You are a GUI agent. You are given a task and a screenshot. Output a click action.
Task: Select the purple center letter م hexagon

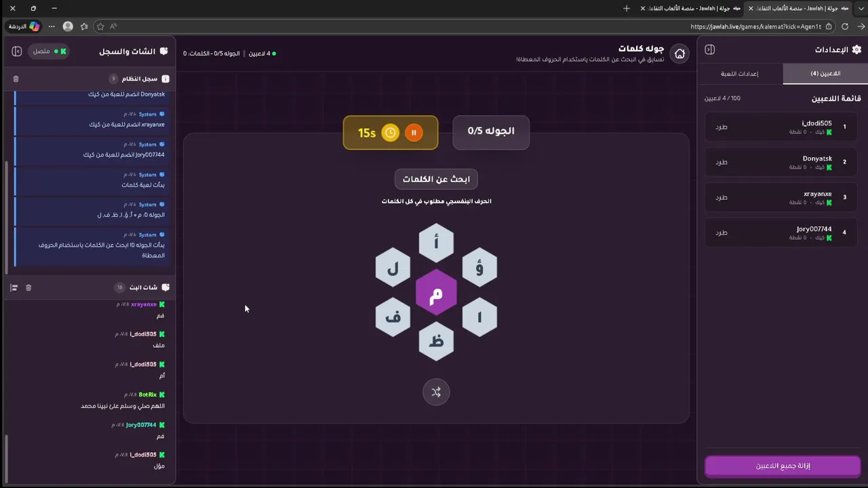(436, 293)
